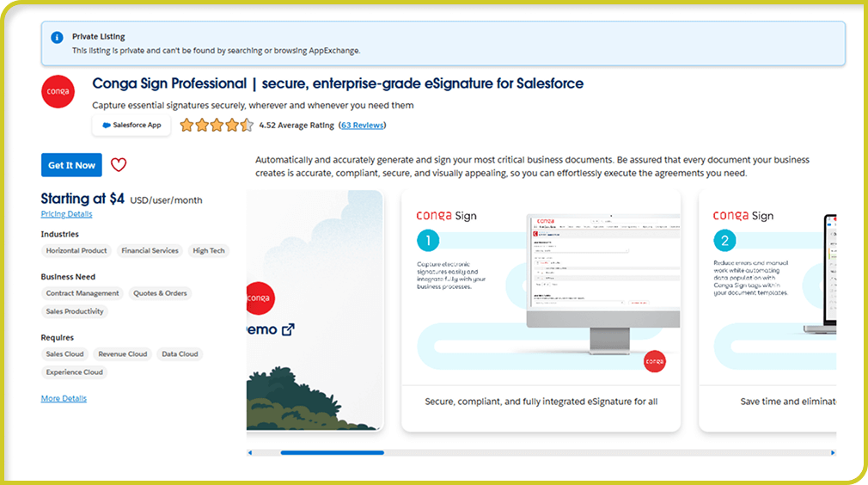The image size is (868, 485).
Task: Select the High Tech tag
Action: pyautogui.click(x=208, y=251)
